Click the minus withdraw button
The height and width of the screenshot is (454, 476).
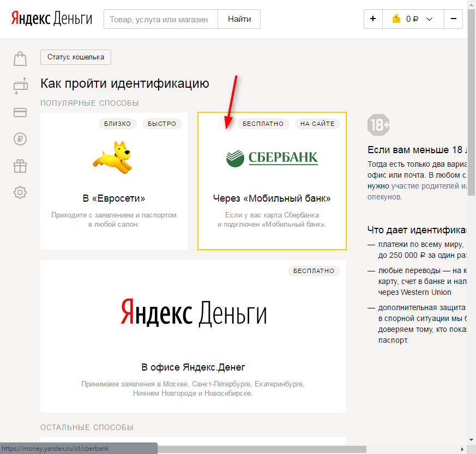(454, 19)
